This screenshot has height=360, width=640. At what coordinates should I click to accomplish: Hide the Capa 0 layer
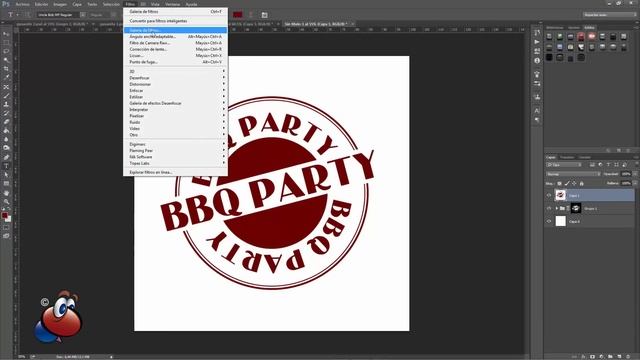pyautogui.click(x=549, y=221)
